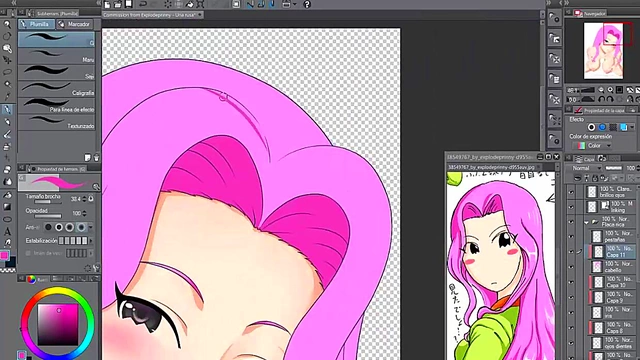Hide the Flaca rica folder
640x360 pixels.
571,222
